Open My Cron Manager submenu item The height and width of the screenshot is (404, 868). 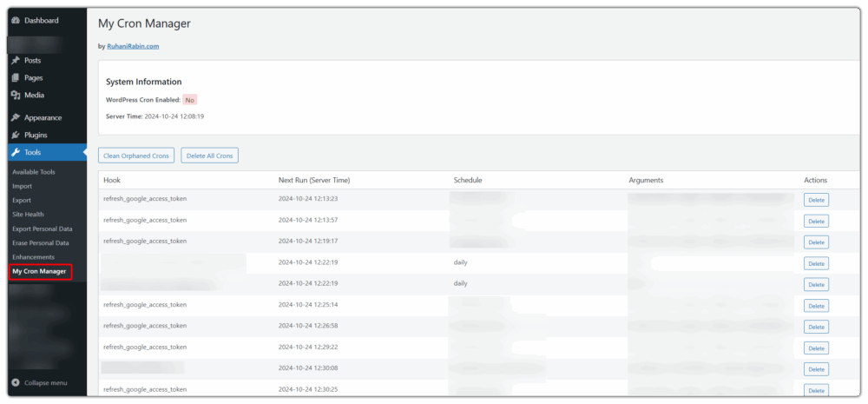coord(39,272)
